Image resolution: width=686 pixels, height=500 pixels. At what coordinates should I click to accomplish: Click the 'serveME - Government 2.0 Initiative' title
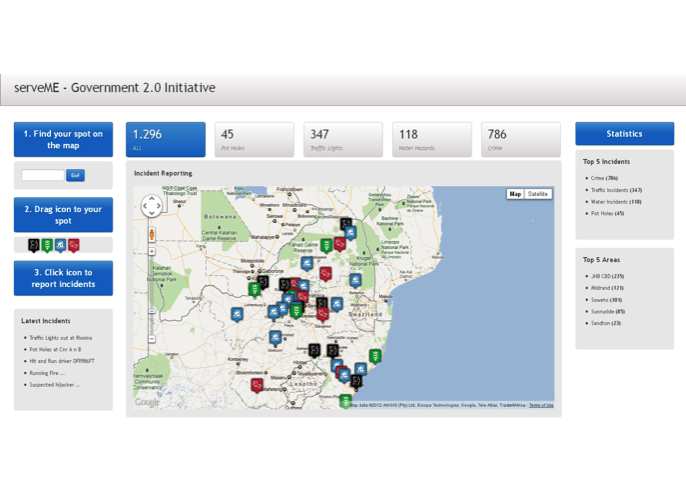click(115, 87)
